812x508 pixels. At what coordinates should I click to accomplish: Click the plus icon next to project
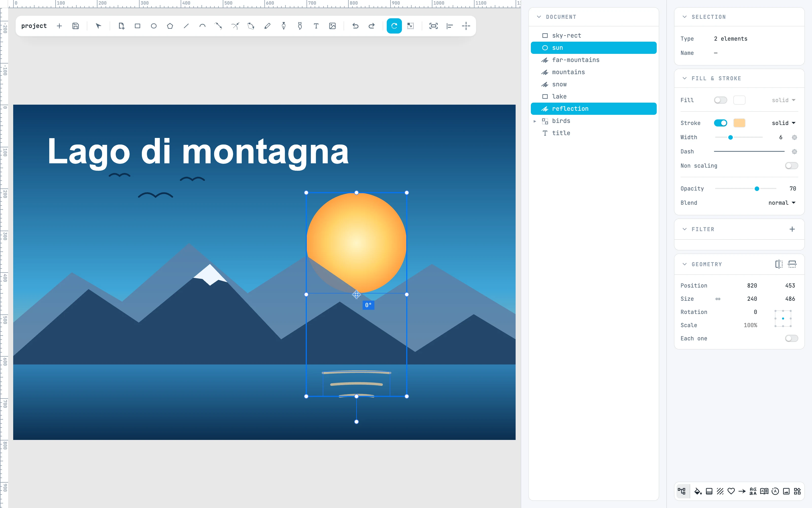point(59,26)
